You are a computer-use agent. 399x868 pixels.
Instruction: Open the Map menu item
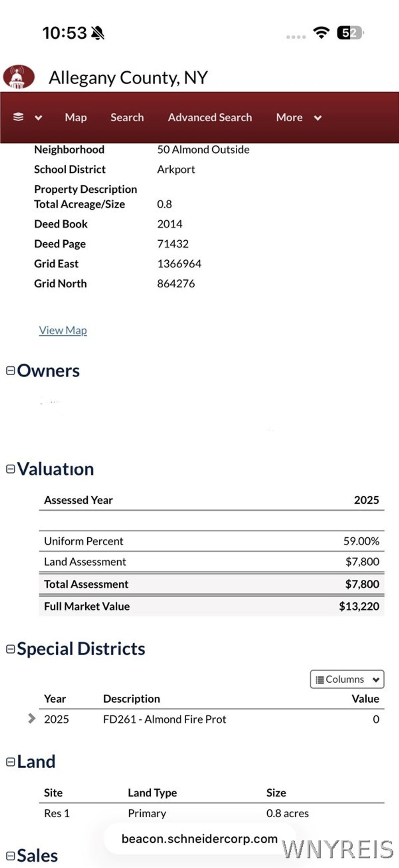pyautogui.click(x=76, y=117)
